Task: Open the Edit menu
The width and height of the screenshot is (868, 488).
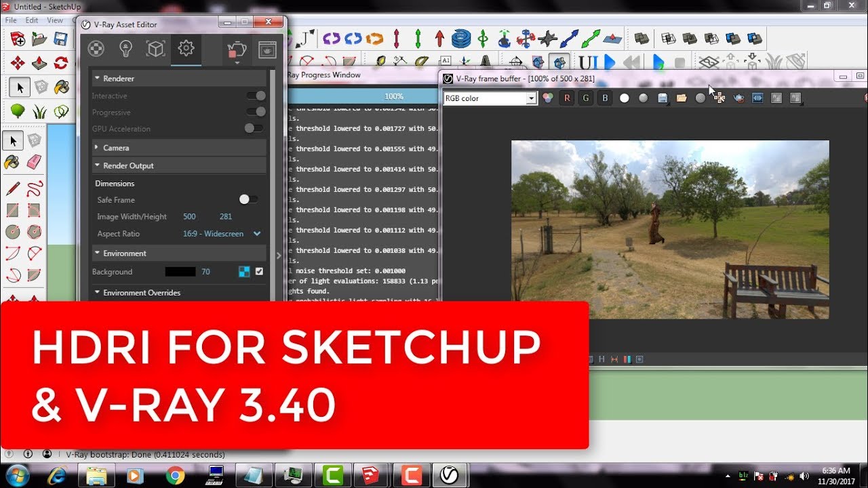Action: pyautogui.click(x=32, y=20)
